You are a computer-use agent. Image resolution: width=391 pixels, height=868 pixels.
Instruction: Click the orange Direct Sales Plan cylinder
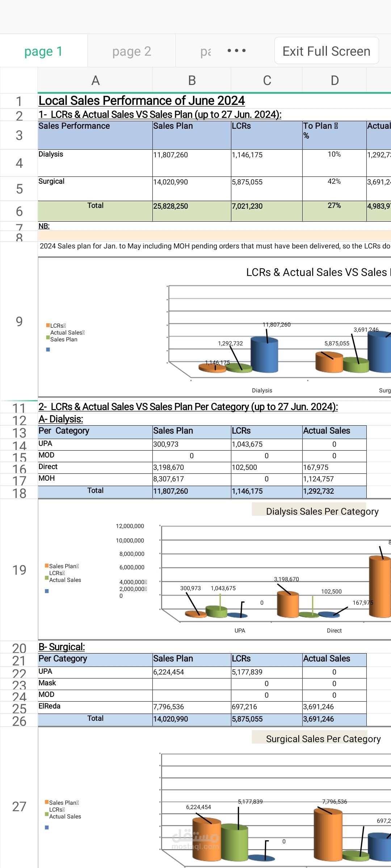[x=288, y=604]
